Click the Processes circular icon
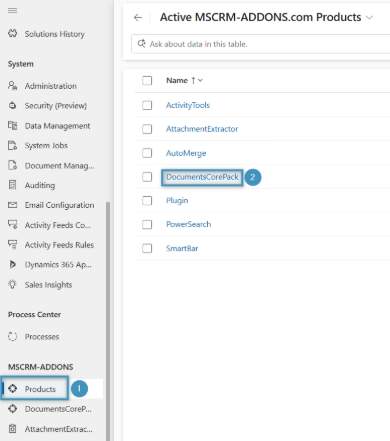This screenshot has height=441, width=390. pos(12,337)
